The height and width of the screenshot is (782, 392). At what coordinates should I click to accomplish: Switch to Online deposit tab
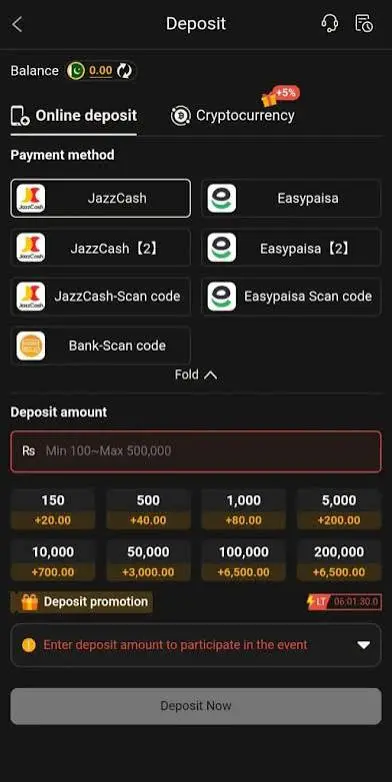pyautogui.click(x=74, y=116)
